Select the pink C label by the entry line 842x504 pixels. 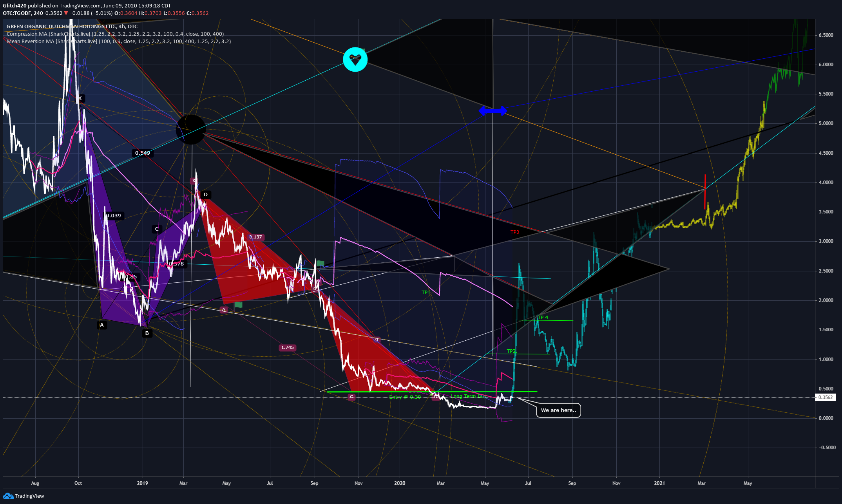pyautogui.click(x=351, y=397)
